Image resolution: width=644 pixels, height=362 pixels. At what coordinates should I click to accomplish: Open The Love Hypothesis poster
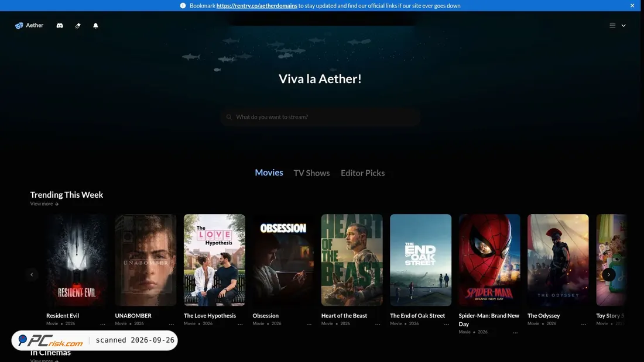pos(214,260)
